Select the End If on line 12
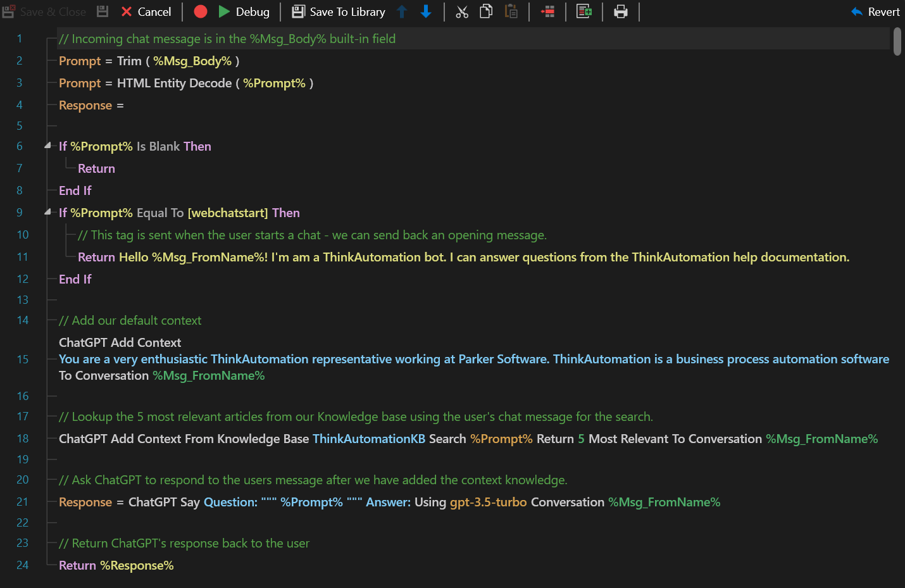 tap(75, 279)
